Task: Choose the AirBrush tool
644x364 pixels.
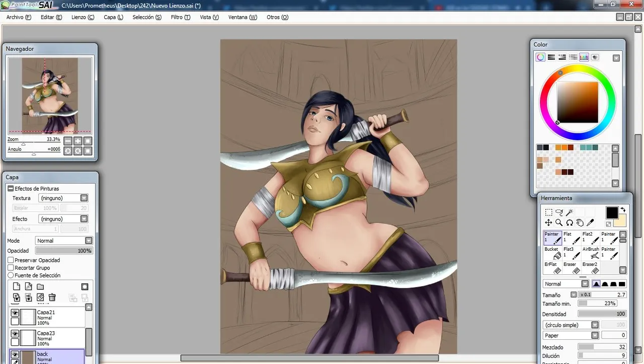Action: click(591, 252)
